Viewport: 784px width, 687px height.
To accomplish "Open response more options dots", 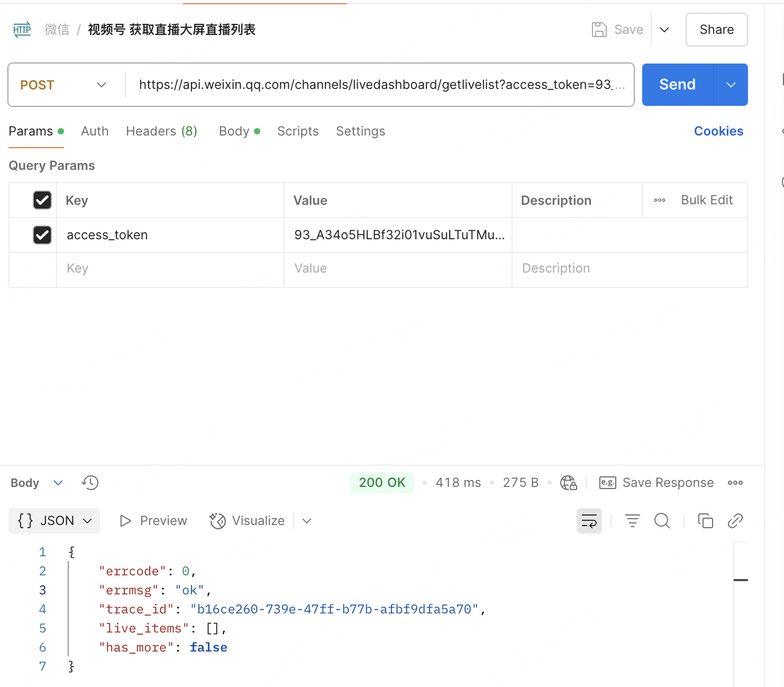I will click(735, 483).
